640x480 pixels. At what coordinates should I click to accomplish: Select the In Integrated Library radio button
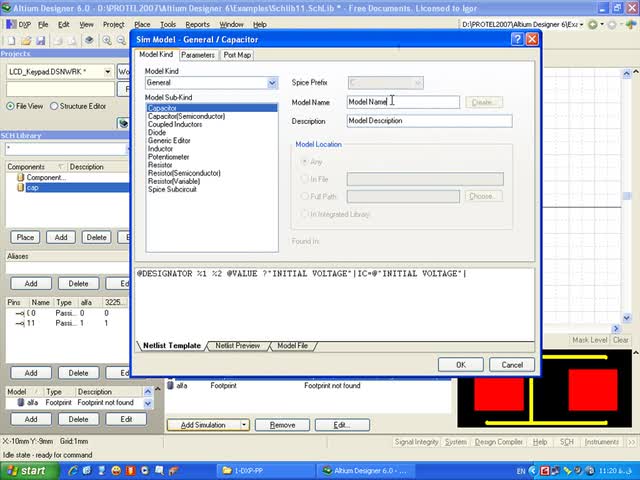coord(304,214)
